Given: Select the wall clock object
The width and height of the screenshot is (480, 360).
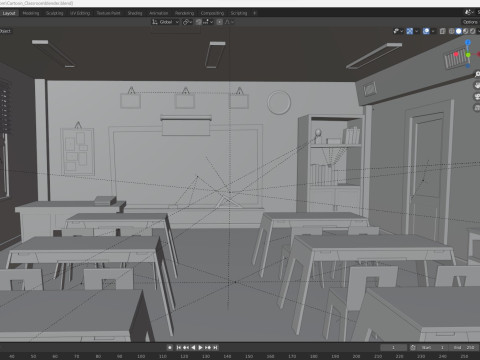Looking at the screenshot, I should point(279,102).
